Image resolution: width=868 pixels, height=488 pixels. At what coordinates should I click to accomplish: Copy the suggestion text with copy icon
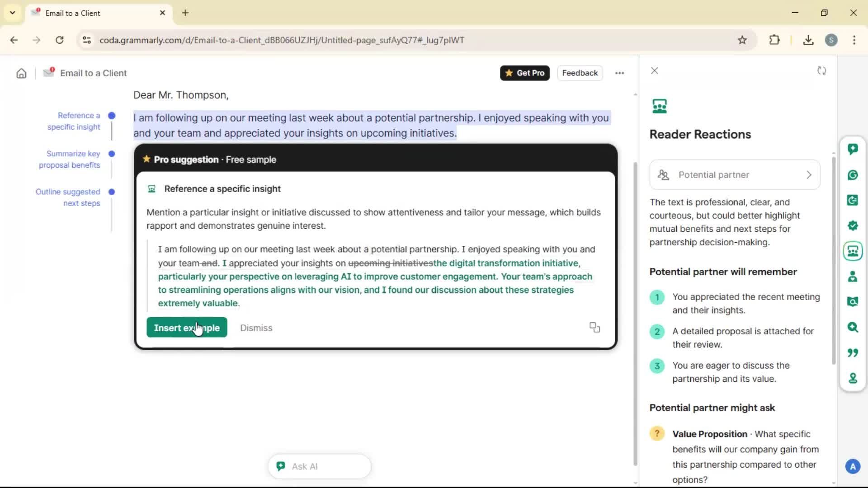pos(594,327)
